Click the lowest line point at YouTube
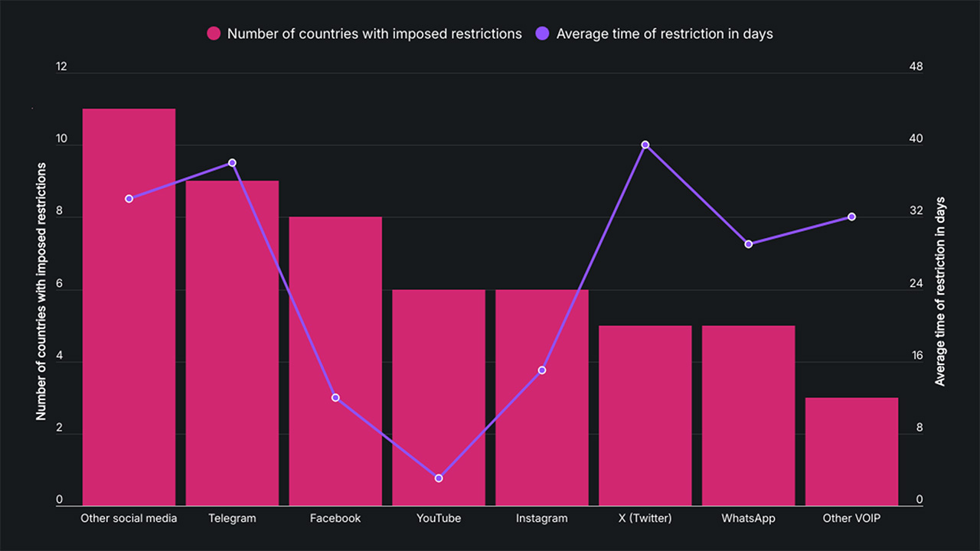 coord(439,478)
